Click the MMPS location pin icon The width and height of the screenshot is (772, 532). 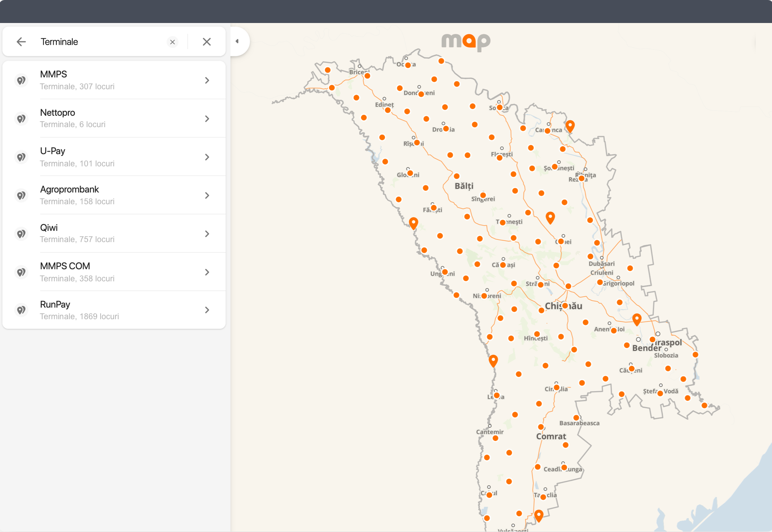click(21, 81)
